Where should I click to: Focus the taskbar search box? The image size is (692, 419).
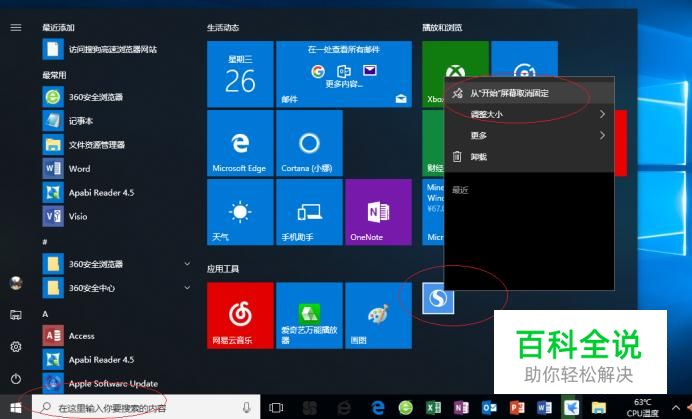(146, 407)
